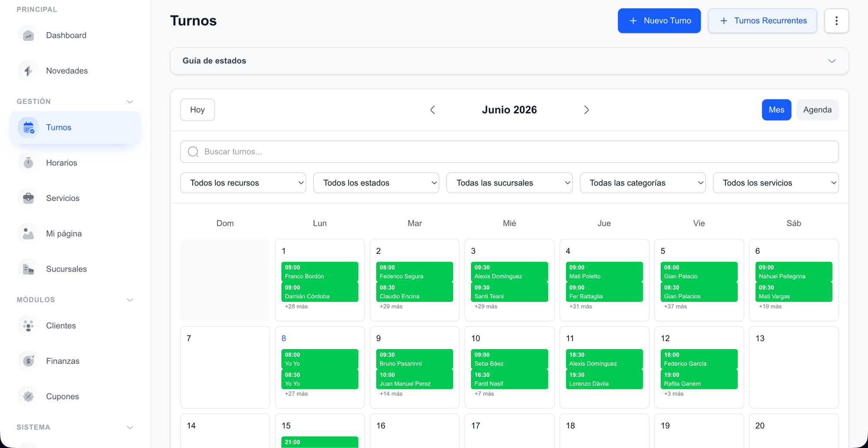Image resolution: width=868 pixels, height=448 pixels.
Task: Click the Mi página picture icon
Action: pos(28,234)
